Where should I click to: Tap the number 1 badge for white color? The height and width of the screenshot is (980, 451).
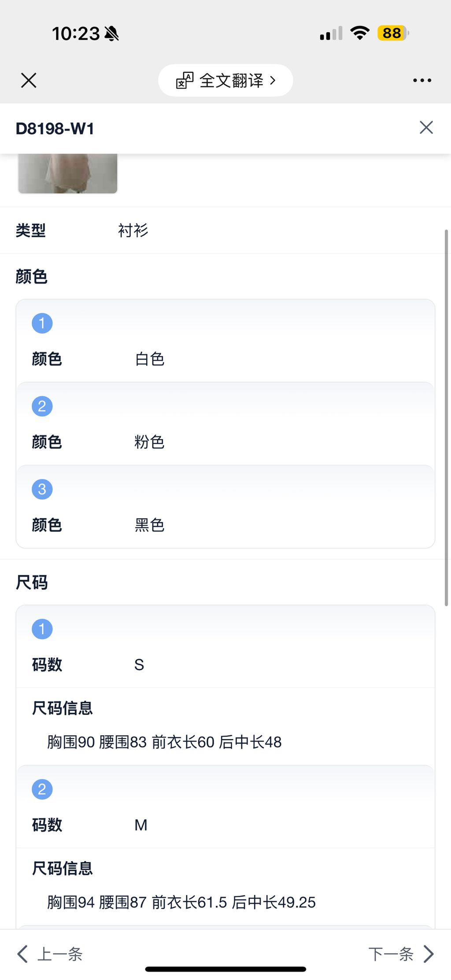[42, 323]
